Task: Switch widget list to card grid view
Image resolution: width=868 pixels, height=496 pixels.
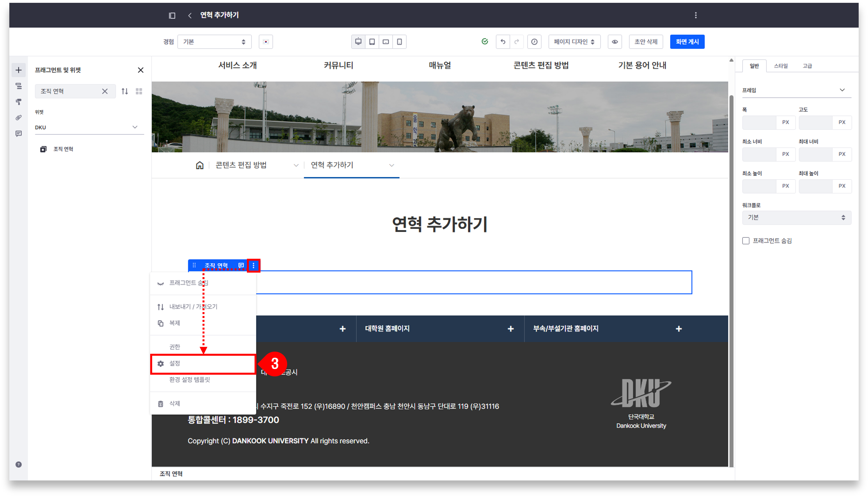Action: 139,91
